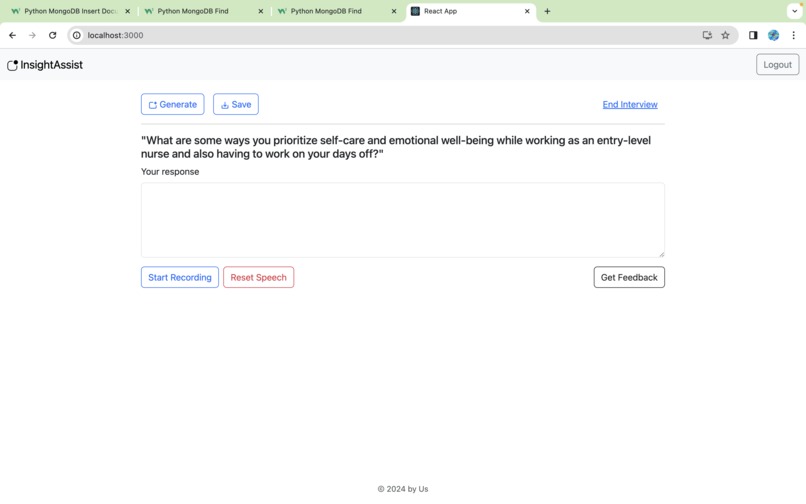806x504 pixels.
Task: Click the "© 2024 by Us" footer text
Action: click(x=402, y=489)
